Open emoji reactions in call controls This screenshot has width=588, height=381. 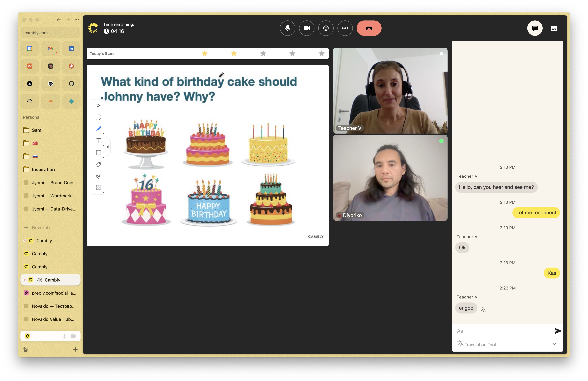pyautogui.click(x=326, y=28)
